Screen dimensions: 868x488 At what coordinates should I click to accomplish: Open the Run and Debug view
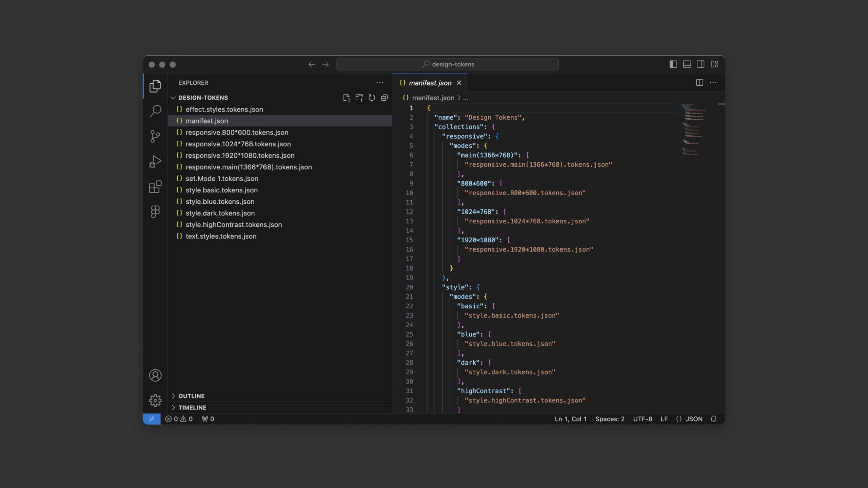[155, 162]
